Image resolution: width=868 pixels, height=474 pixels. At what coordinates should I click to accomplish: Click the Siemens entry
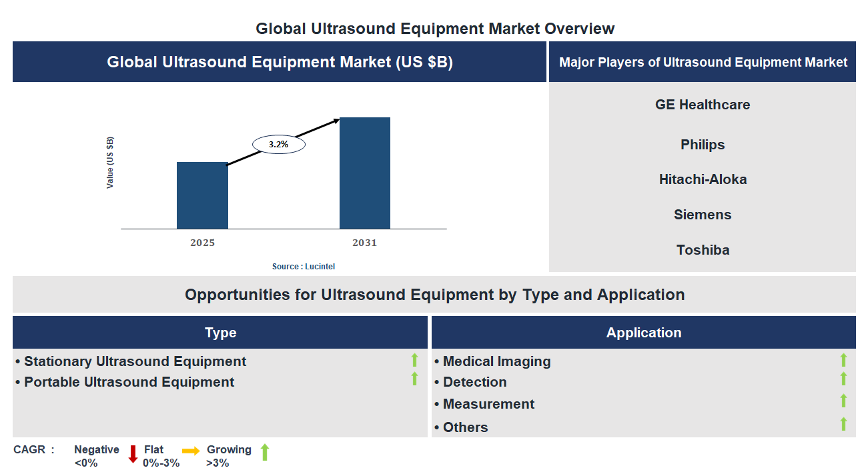point(703,215)
